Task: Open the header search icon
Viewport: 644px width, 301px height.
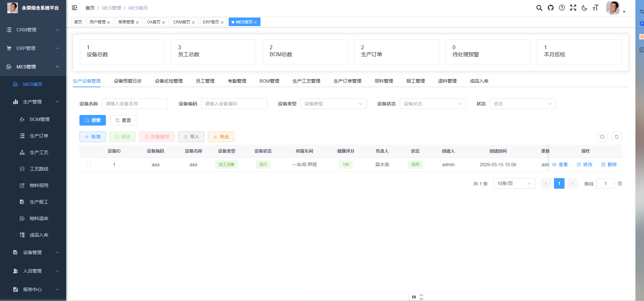Action: 539,8
